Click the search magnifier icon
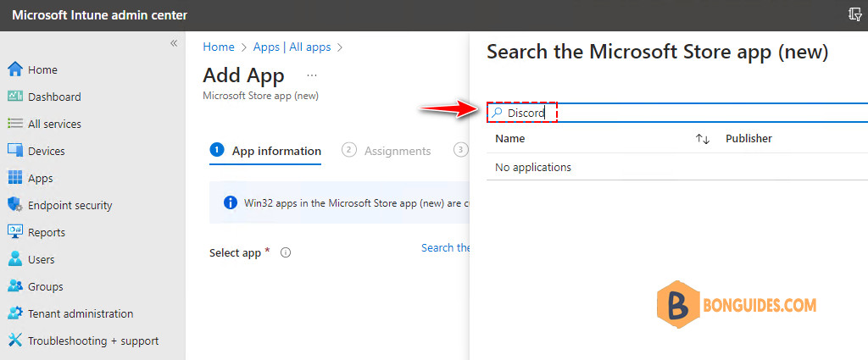868x360 pixels. click(497, 113)
